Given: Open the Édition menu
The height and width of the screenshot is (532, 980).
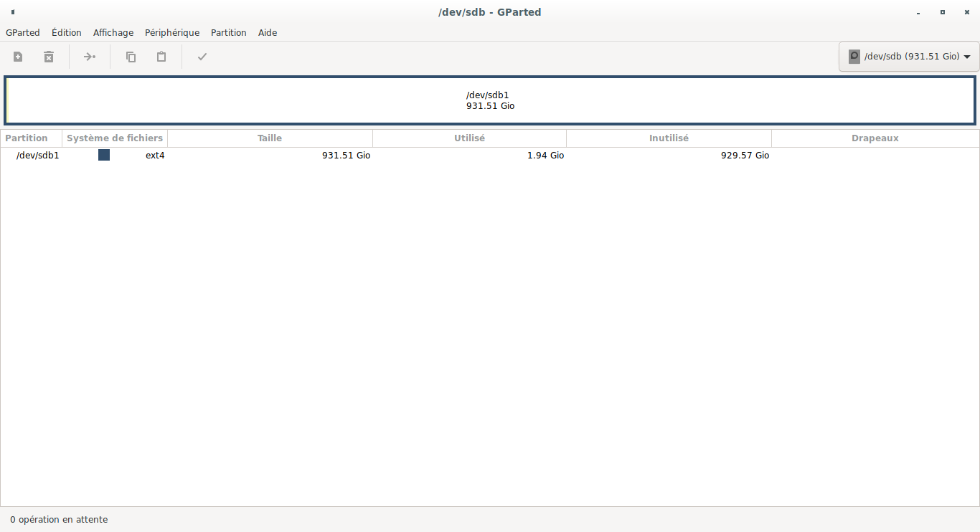Looking at the screenshot, I should [x=67, y=32].
